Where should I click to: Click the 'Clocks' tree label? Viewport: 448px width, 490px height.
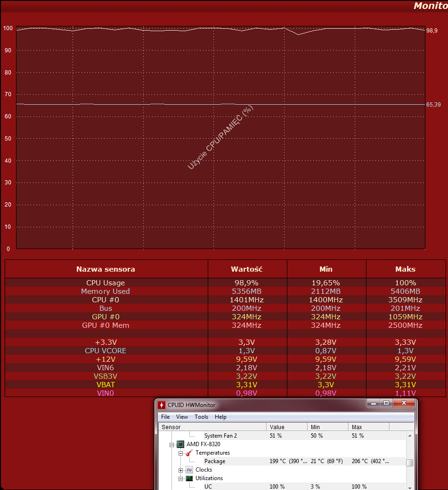coord(204,470)
